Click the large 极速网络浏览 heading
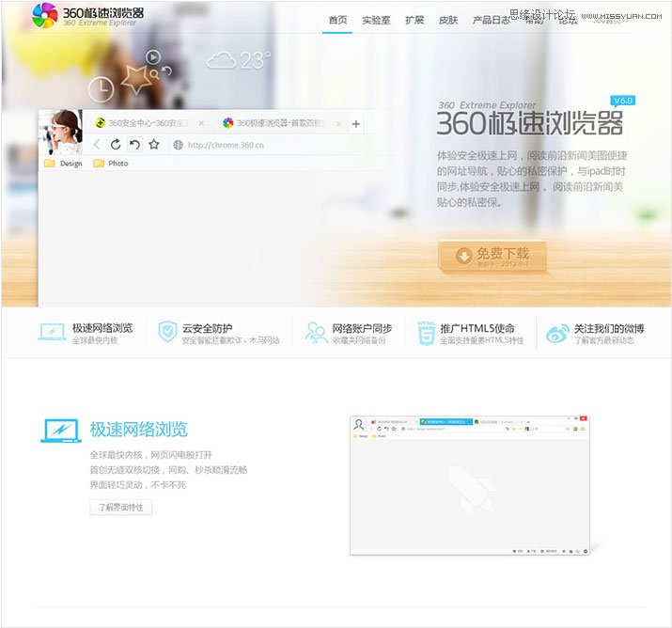 click(139, 429)
